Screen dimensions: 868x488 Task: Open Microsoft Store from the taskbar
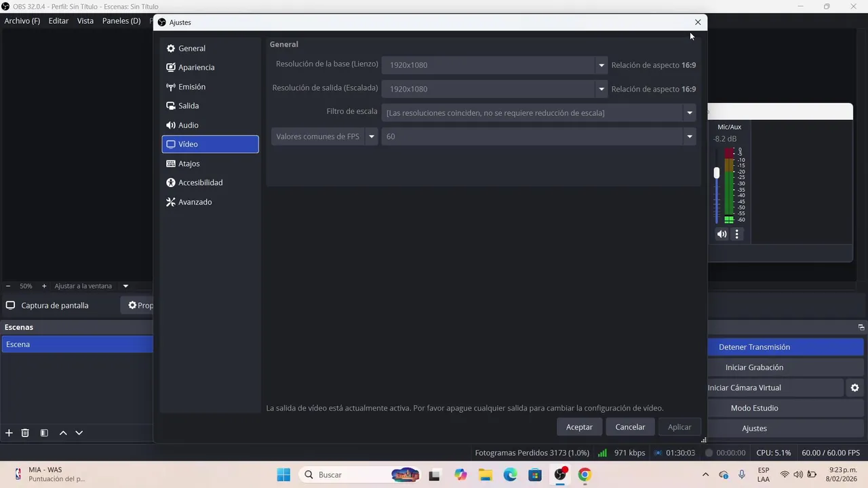click(535, 474)
